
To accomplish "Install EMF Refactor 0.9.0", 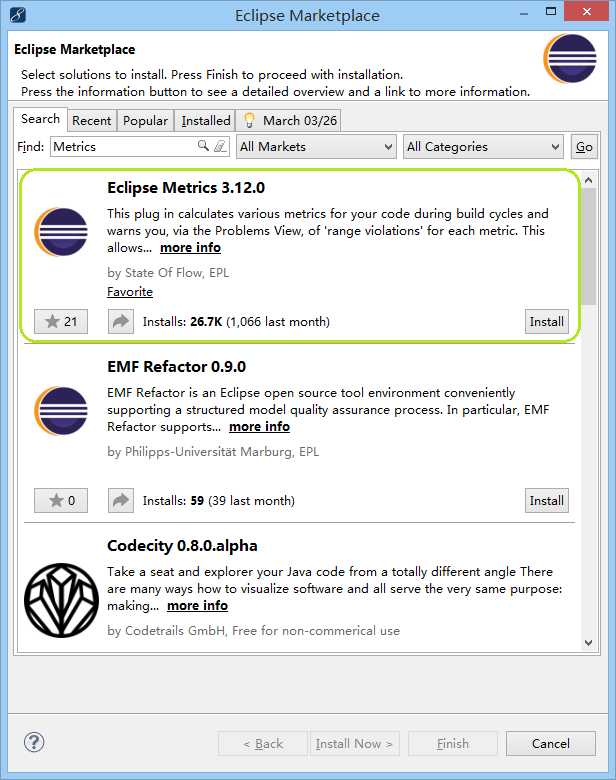I will pyautogui.click(x=546, y=500).
